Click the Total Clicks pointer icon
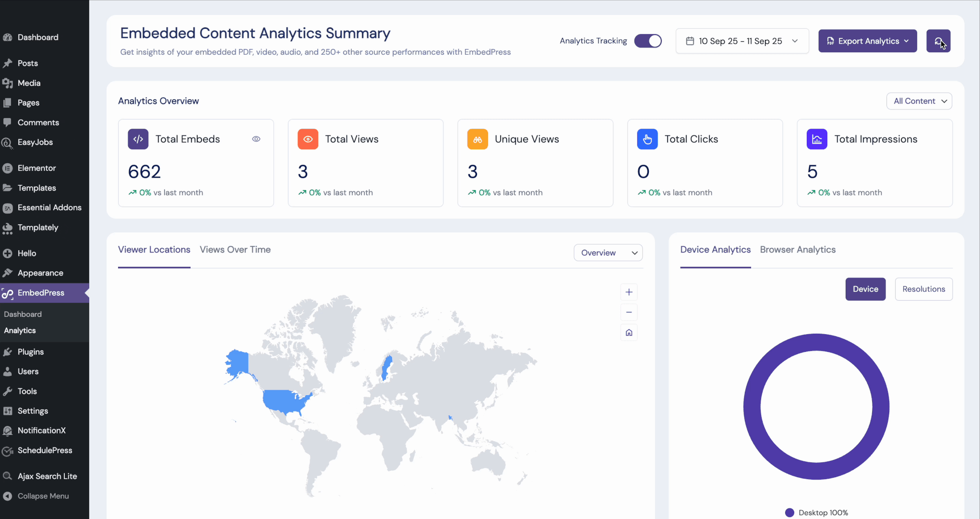The height and width of the screenshot is (519, 980). click(x=647, y=139)
